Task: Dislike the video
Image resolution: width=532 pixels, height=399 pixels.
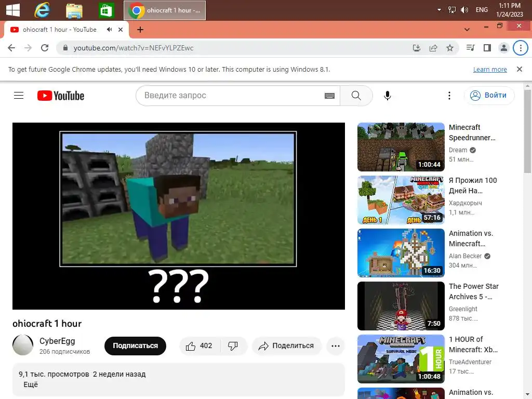Action: pos(233,345)
